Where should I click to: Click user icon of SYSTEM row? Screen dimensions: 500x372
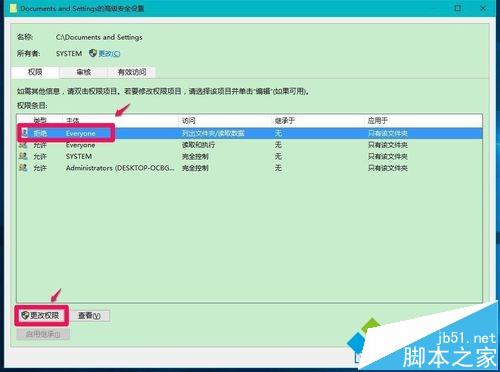point(23,156)
